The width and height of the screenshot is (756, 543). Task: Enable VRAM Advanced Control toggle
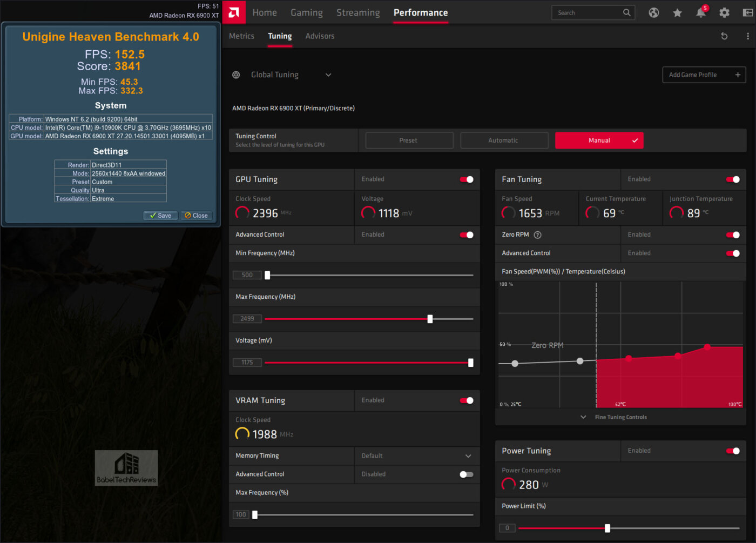point(467,474)
